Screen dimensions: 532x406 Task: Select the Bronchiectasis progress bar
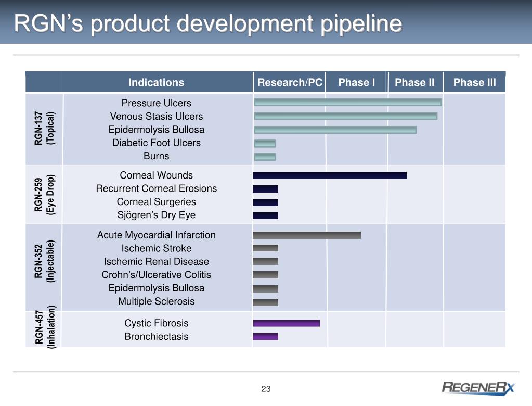265,336
